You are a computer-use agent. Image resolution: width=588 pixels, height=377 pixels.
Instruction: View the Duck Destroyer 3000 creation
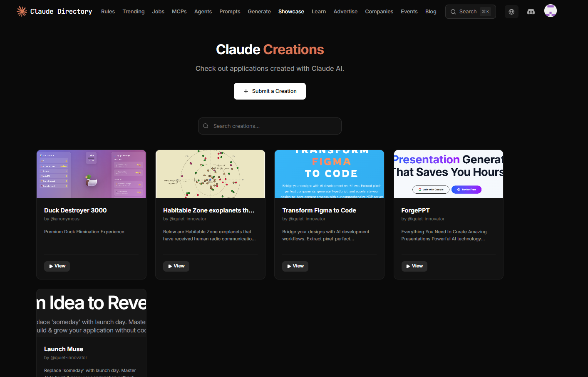tap(57, 266)
